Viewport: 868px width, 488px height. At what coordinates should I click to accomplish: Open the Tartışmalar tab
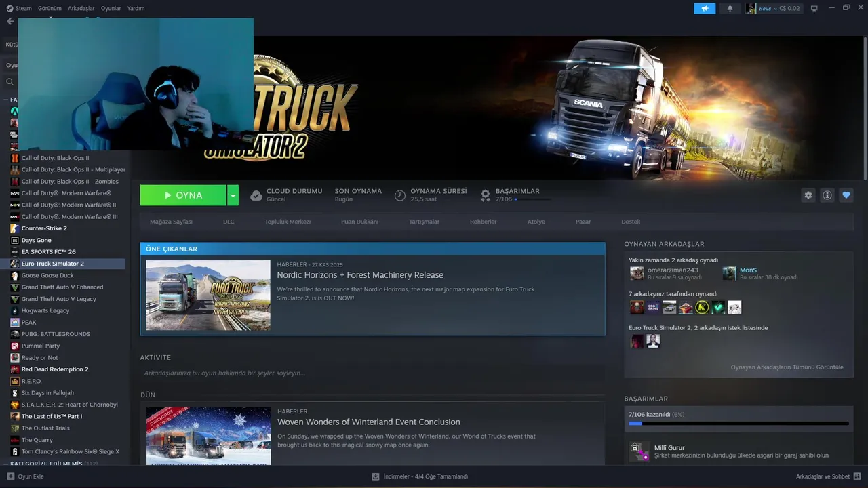pyautogui.click(x=424, y=222)
